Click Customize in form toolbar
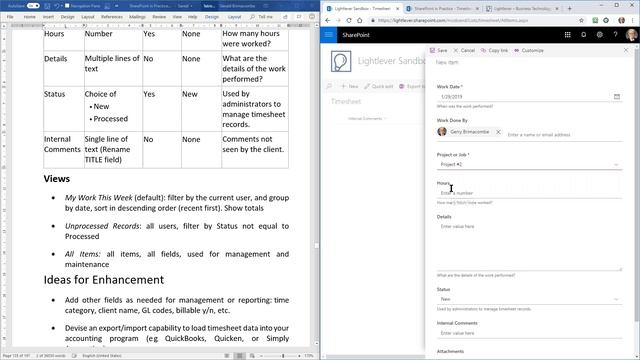Screen dimensions: 640x360 529,50
